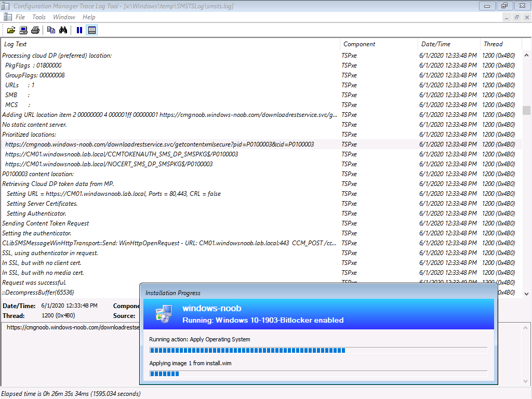The width and height of the screenshot is (532, 399).
Task: Select the 'No static content server.' row
Action: coord(261,125)
